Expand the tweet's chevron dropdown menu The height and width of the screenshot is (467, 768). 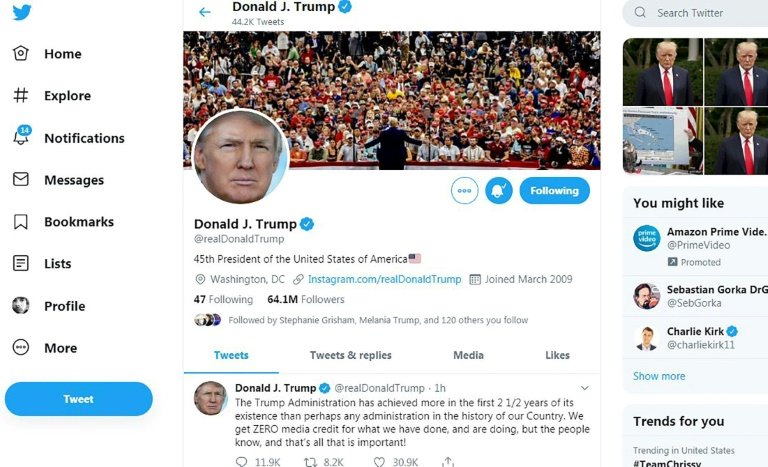[x=585, y=388]
